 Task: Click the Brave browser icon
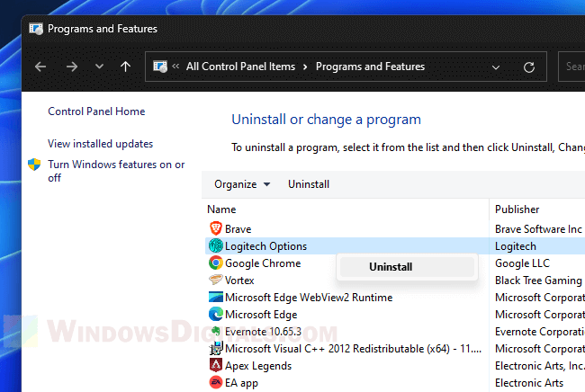click(x=216, y=228)
